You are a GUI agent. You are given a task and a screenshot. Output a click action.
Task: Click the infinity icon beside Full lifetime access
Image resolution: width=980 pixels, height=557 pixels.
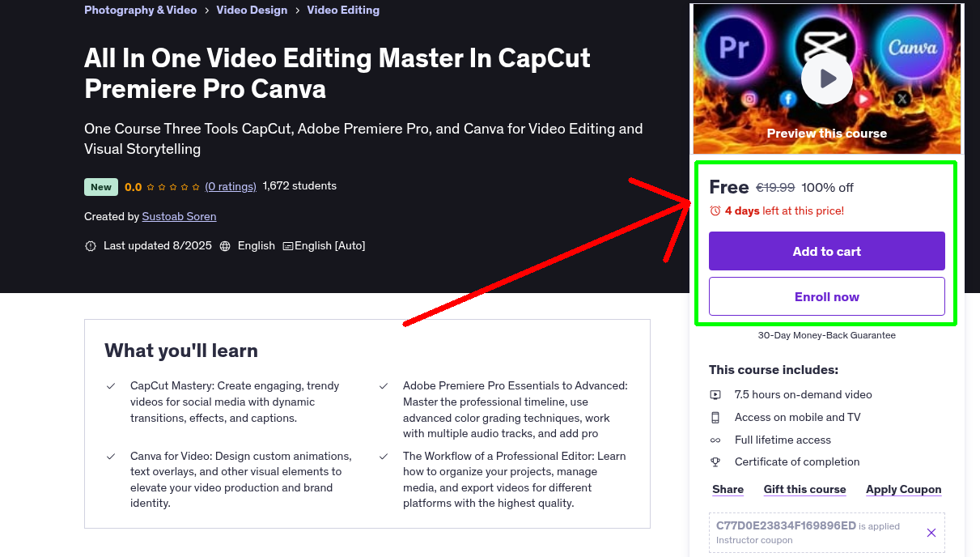click(x=715, y=440)
